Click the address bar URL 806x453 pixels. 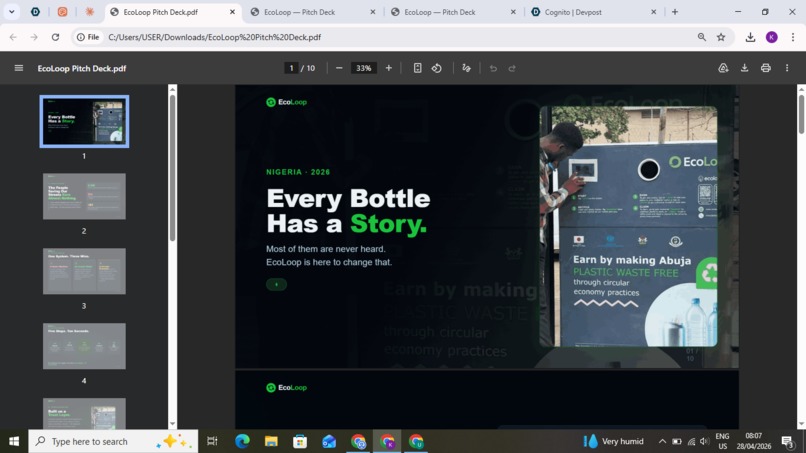(x=214, y=37)
